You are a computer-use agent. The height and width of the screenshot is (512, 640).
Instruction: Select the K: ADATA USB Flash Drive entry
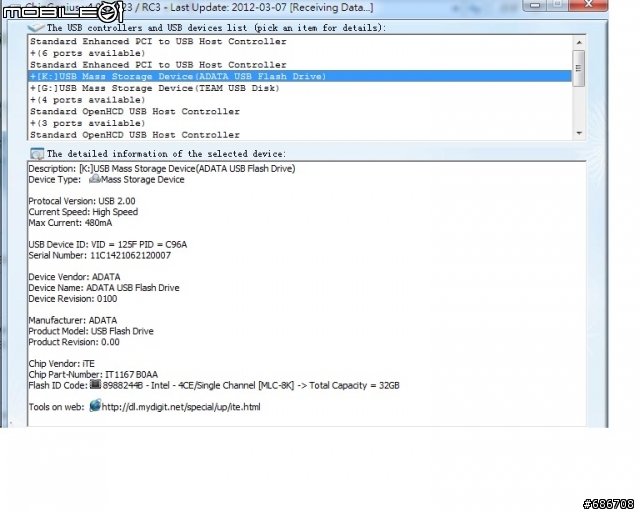[x=300, y=76]
